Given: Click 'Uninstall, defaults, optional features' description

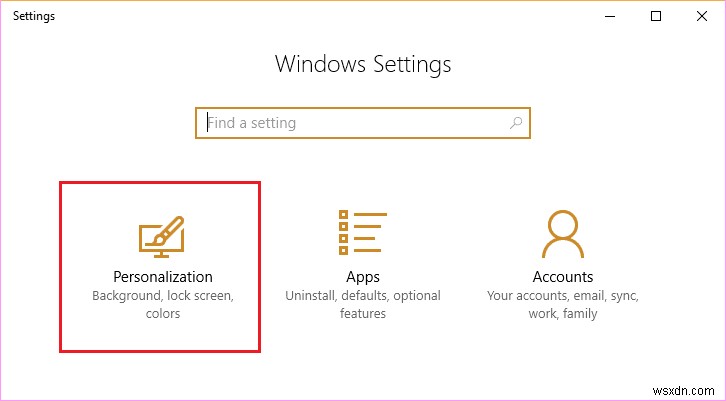Looking at the screenshot, I should click(x=362, y=305).
